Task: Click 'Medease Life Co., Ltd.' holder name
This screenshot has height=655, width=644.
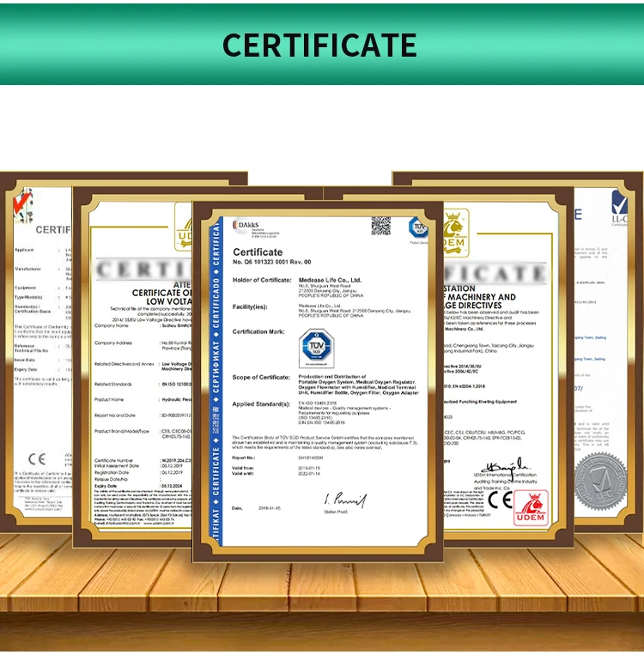Action: [x=330, y=280]
